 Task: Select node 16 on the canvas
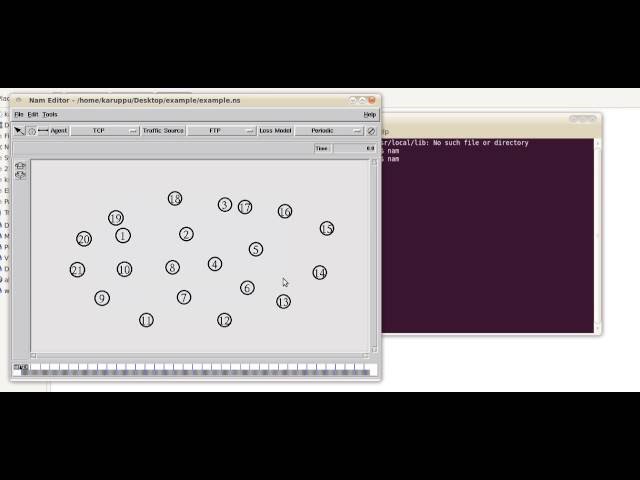coord(285,211)
